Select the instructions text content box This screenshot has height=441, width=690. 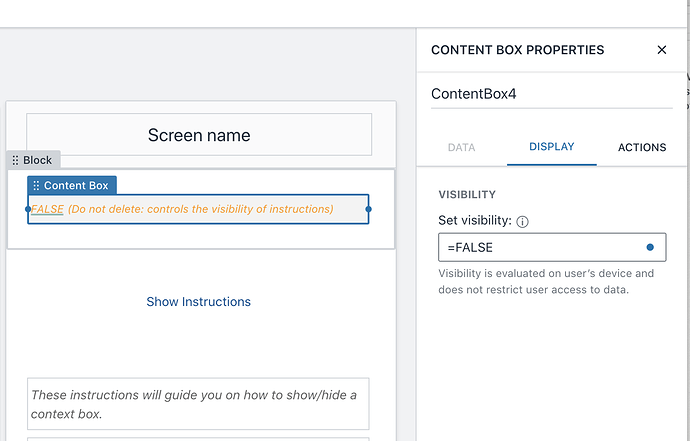198,404
